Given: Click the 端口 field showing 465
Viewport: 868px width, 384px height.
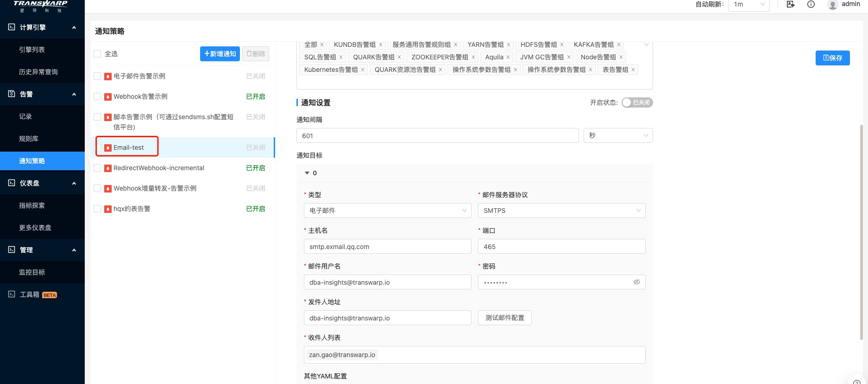Looking at the screenshot, I should coord(561,246).
